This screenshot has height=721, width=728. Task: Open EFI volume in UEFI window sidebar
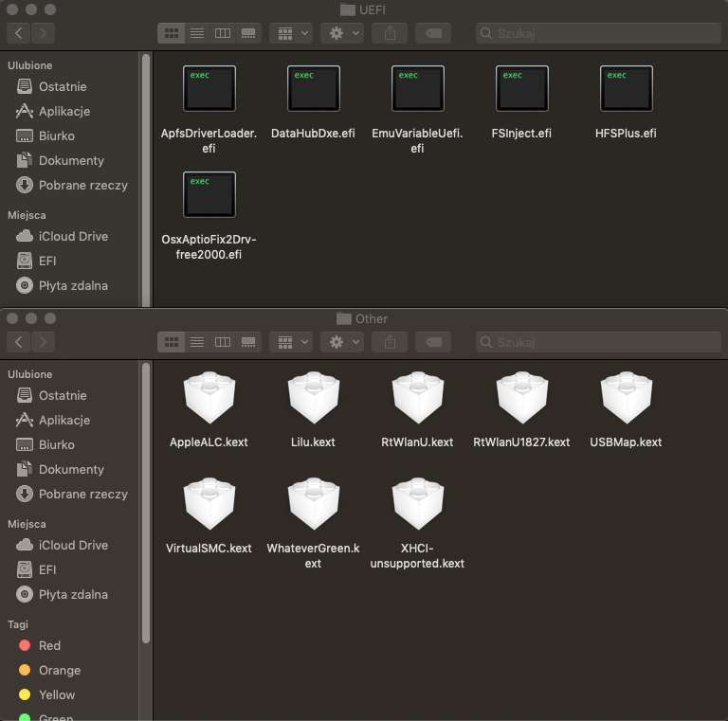click(69, 261)
